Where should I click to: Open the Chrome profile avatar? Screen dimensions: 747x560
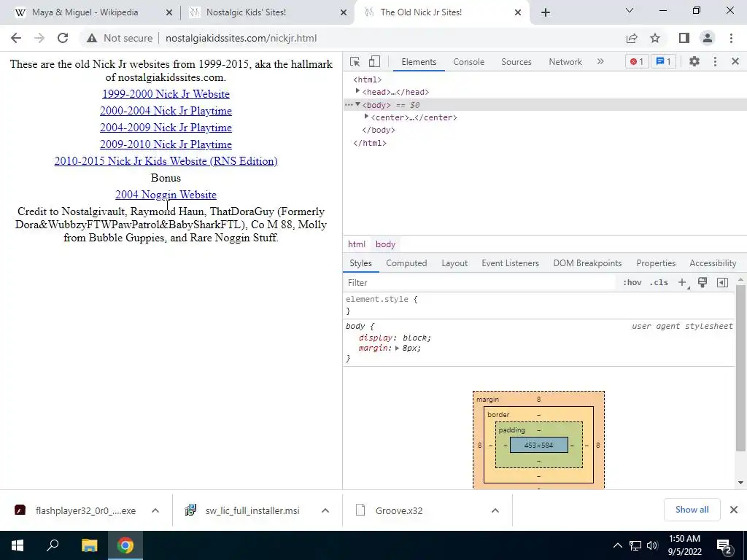tap(708, 38)
